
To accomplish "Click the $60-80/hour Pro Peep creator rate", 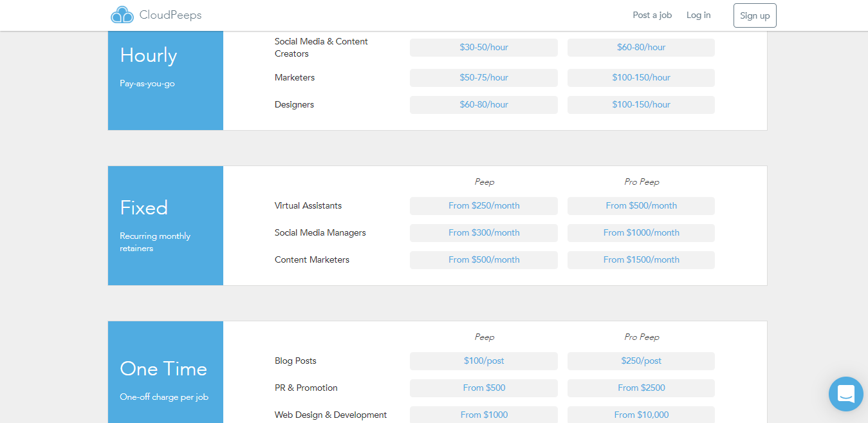I will point(640,47).
